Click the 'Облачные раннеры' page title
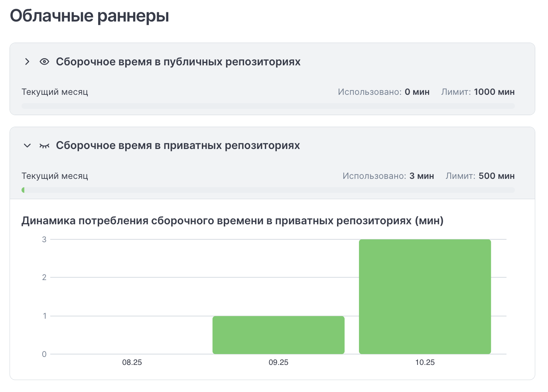The width and height of the screenshot is (548, 392). tap(89, 16)
